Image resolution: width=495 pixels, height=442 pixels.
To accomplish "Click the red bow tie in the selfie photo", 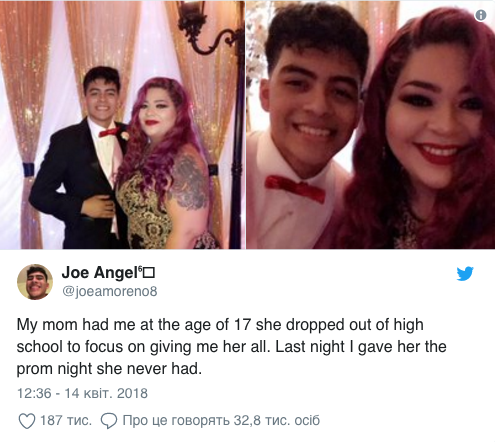I will [295, 188].
